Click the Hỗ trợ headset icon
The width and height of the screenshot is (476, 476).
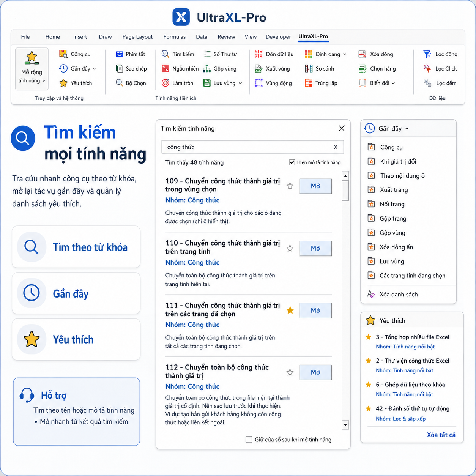[x=27, y=395]
